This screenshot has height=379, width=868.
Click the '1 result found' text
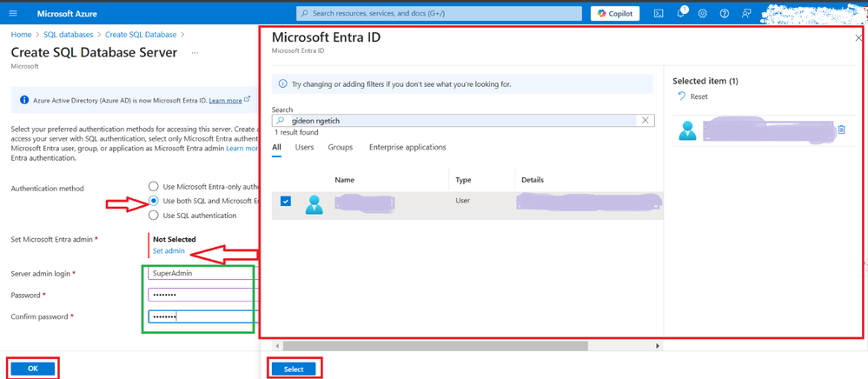296,133
